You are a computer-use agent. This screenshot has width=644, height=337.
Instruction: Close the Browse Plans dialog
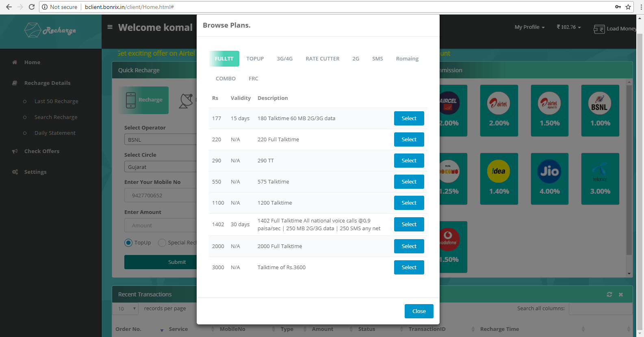click(x=418, y=311)
